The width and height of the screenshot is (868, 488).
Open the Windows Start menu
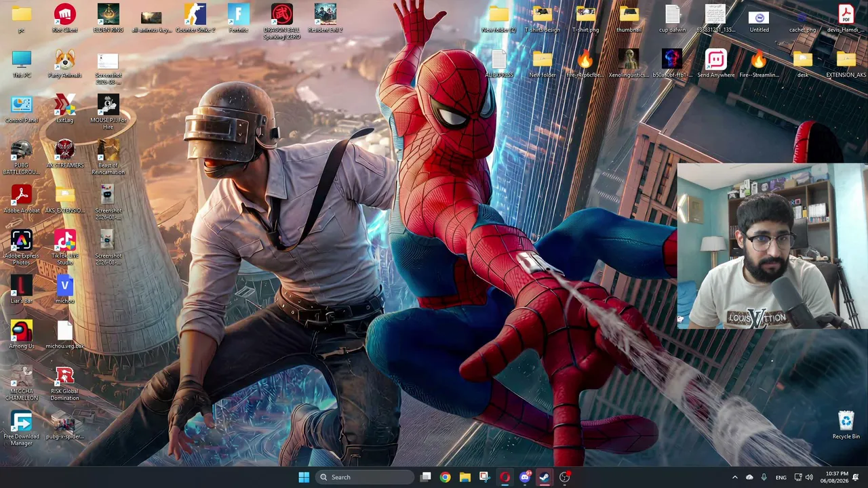[x=304, y=477]
